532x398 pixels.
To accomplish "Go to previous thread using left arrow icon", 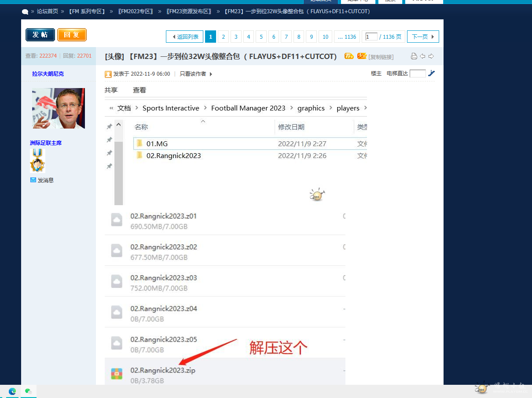I will [x=422, y=56].
